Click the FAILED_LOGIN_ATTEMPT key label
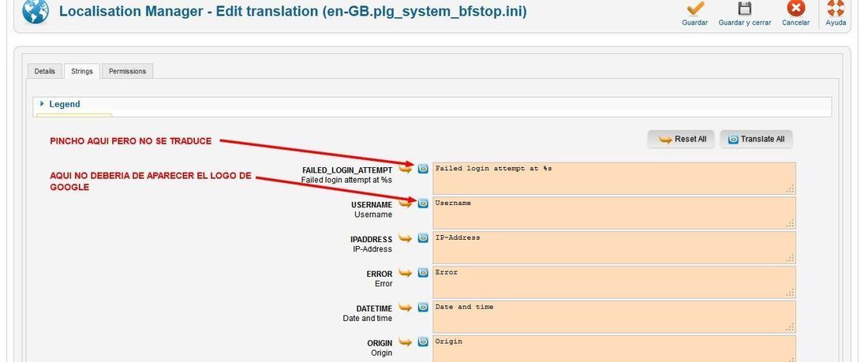The image size is (868, 362). [347, 170]
